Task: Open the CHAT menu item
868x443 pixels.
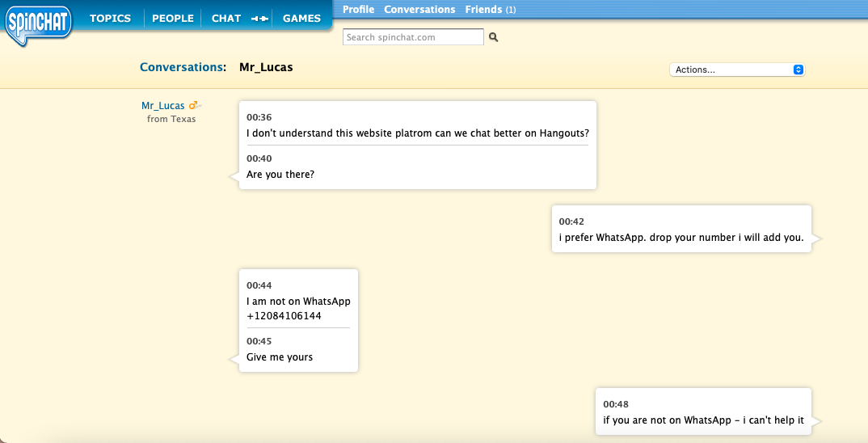Action: [x=225, y=19]
